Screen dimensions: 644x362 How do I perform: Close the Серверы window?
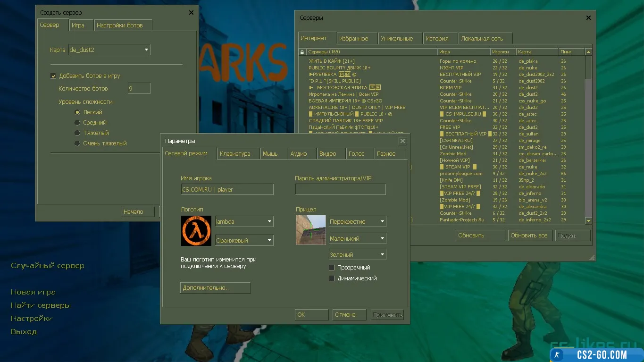[x=588, y=18]
